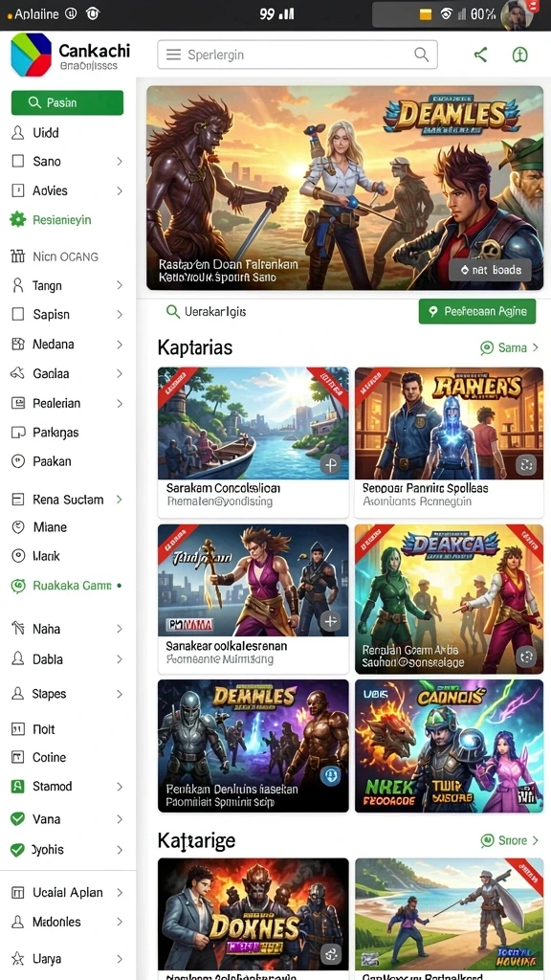Click the Resianieyin gear icon
The height and width of the screenshot is (980, 551).
17,219
